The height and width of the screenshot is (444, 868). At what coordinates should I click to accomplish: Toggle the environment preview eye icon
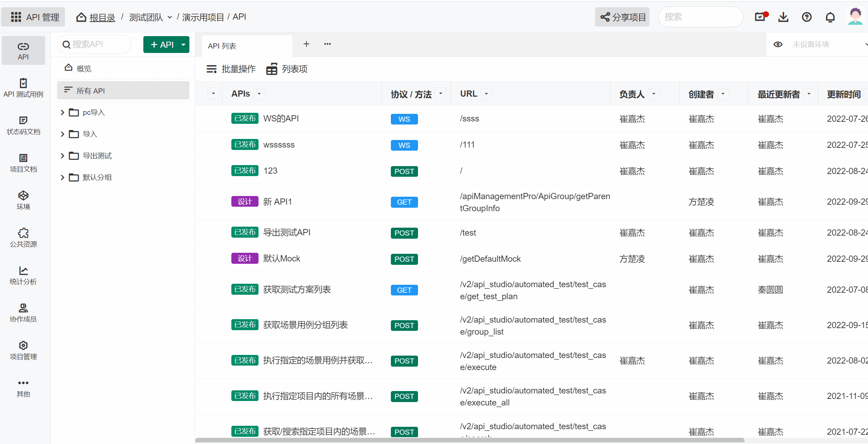(778, 44)
